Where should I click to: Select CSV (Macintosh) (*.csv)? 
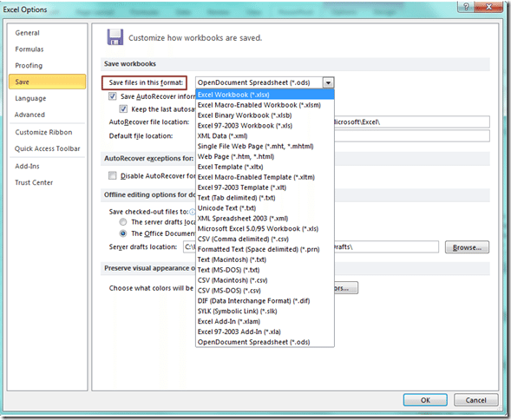[x=265, y=280]
